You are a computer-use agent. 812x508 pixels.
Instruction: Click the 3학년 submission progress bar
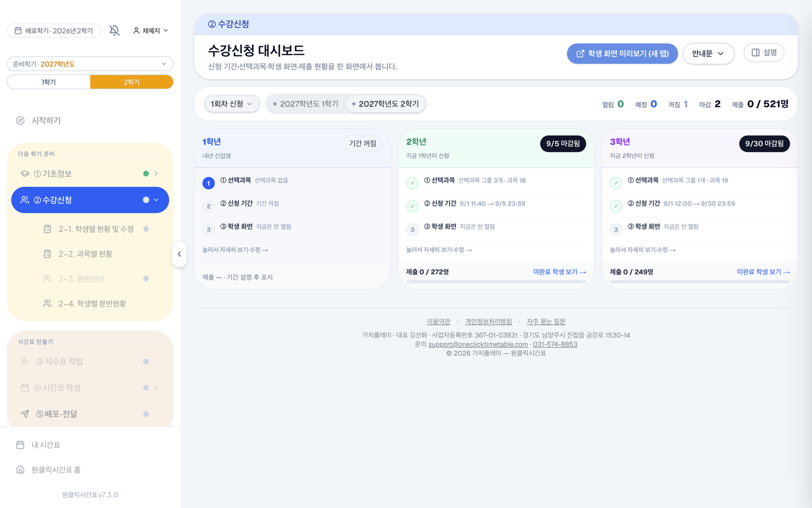[x=700, y=281]
